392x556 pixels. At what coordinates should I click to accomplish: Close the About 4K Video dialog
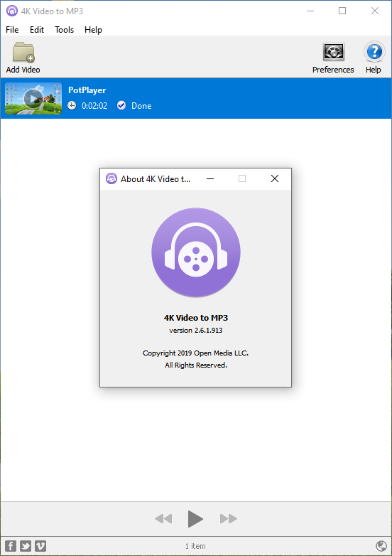pyautogui.click(x=275, y=178)
